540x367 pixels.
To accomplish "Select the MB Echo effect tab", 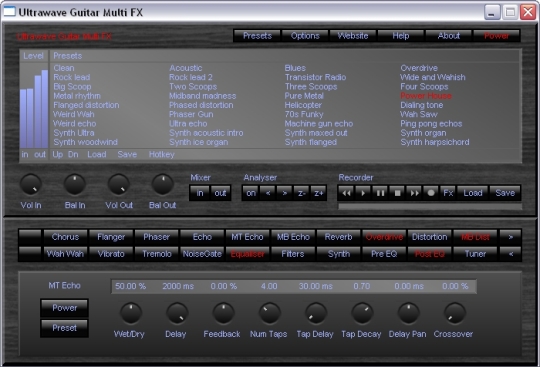I will pos(293,237).
